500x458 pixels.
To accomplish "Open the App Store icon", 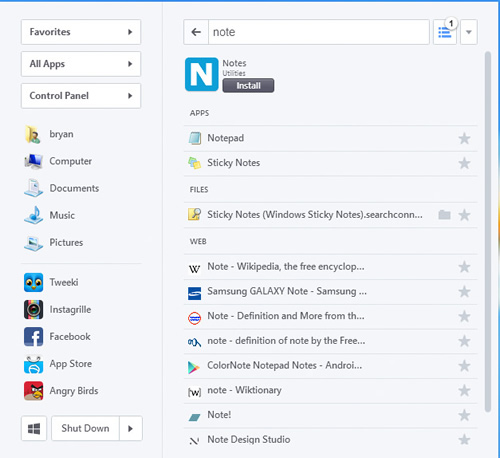I will pyautogui.click(x=33, y=364).
